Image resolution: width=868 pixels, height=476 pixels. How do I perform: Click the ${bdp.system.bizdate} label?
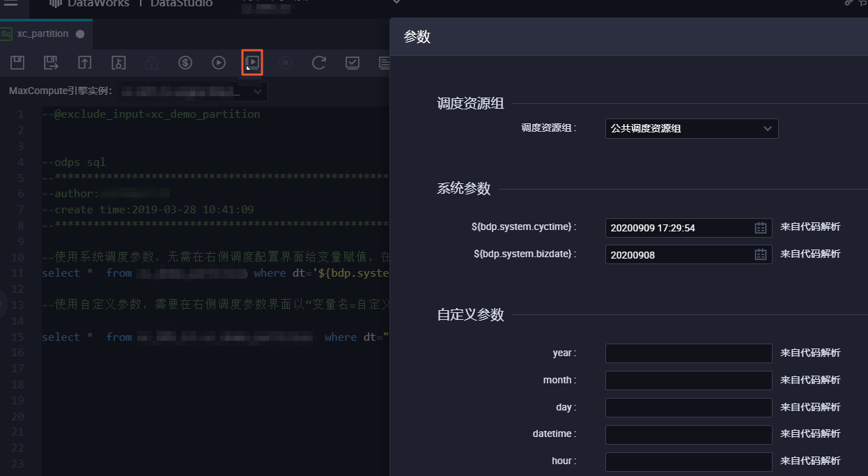click(x=525, y=254)
